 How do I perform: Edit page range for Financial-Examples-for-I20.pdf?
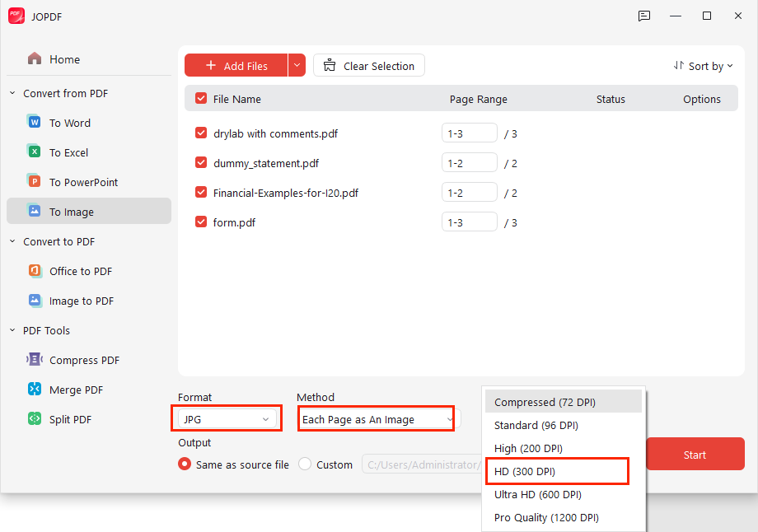[x=470, y=193]
